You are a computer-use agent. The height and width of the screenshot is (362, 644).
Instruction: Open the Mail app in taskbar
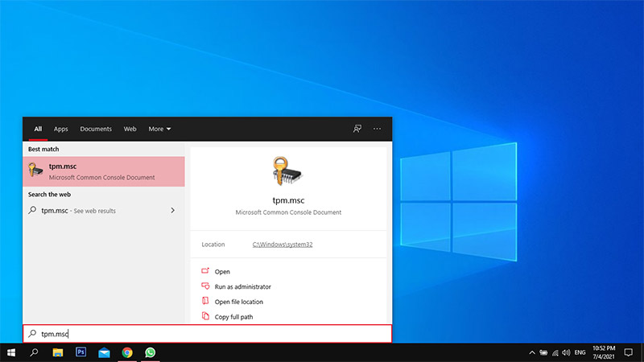pos(104,352)
